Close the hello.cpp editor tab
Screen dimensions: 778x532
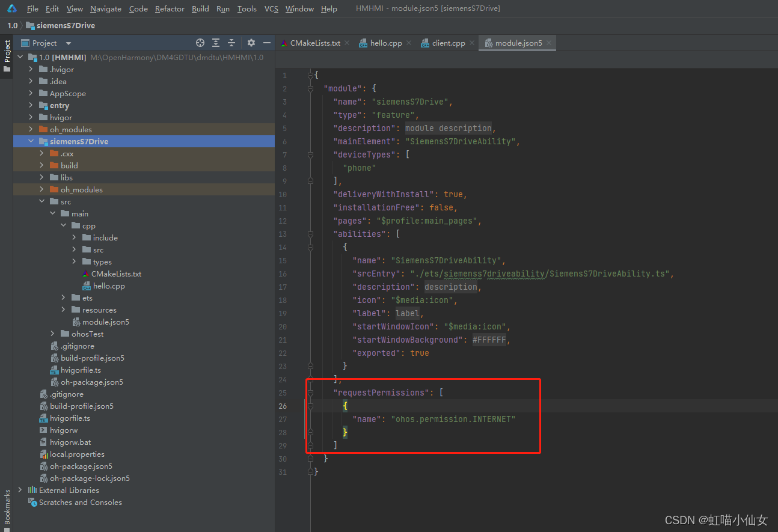[x=408, y=43]
